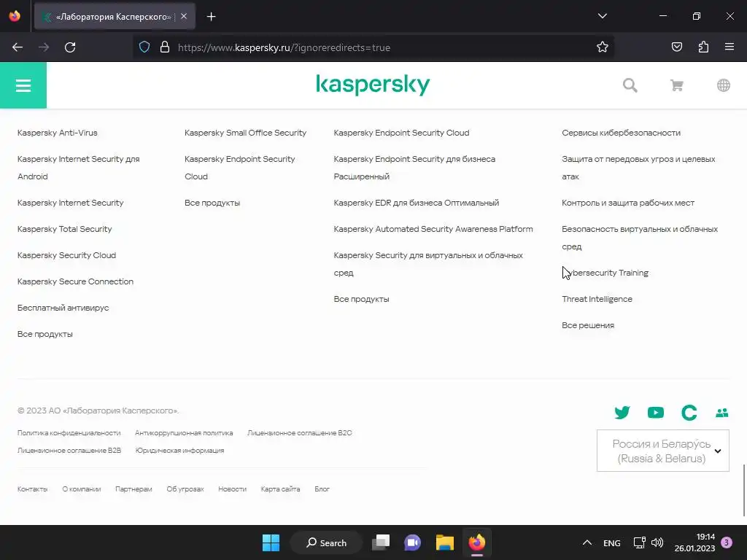
Task: Open the green hamburger site menu
Action: point(23,85)
